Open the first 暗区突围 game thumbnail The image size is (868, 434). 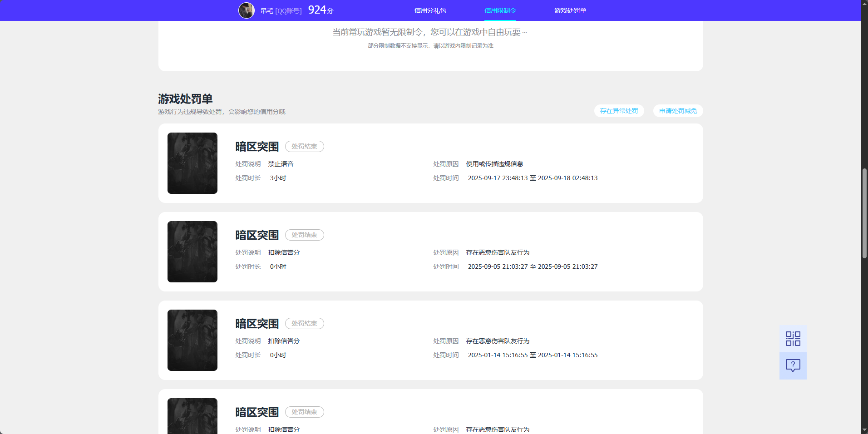pos(192,163)
